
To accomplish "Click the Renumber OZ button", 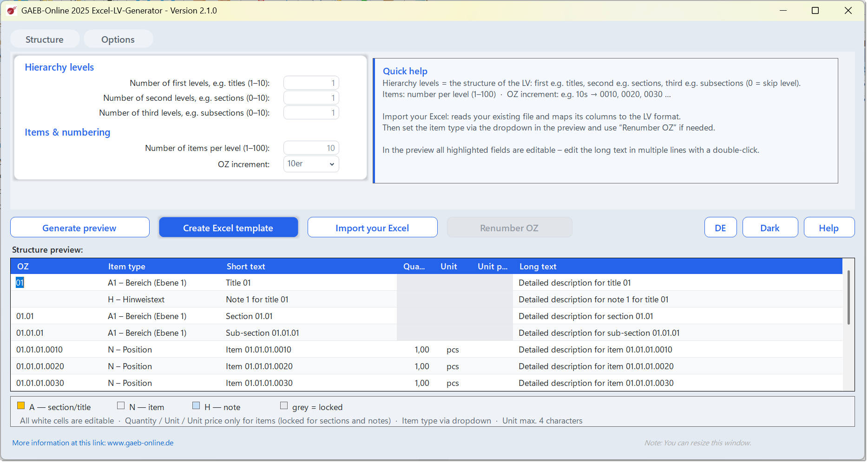I will click(x=509, y=228).
